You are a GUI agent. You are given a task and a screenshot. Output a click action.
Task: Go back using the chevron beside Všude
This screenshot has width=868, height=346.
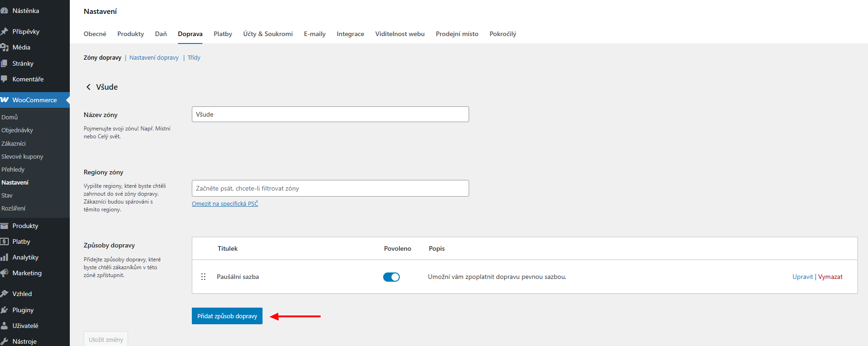(x=88, y=87)
